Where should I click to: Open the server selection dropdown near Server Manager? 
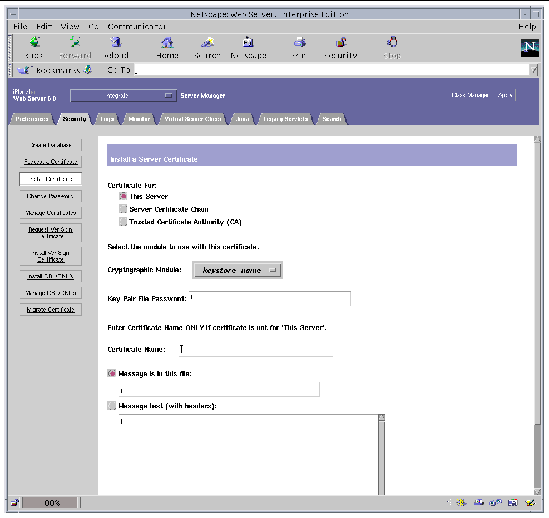point(123,95)
